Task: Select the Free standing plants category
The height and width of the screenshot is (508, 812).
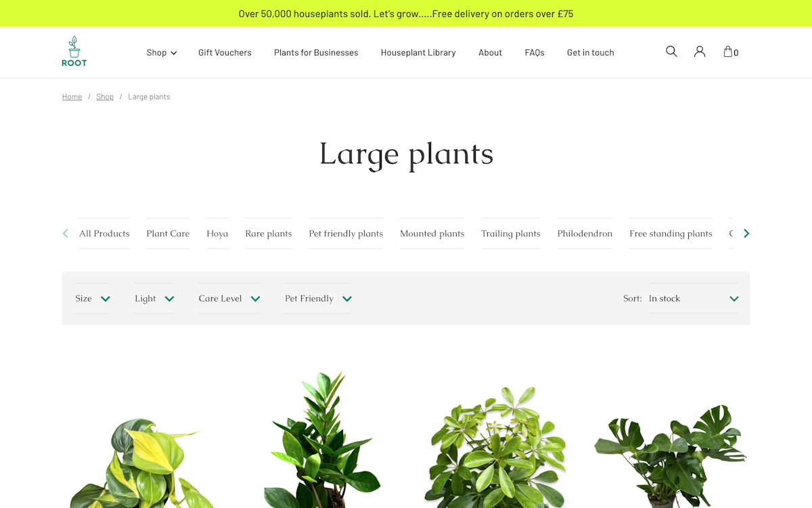Action: tap(671, 234)
